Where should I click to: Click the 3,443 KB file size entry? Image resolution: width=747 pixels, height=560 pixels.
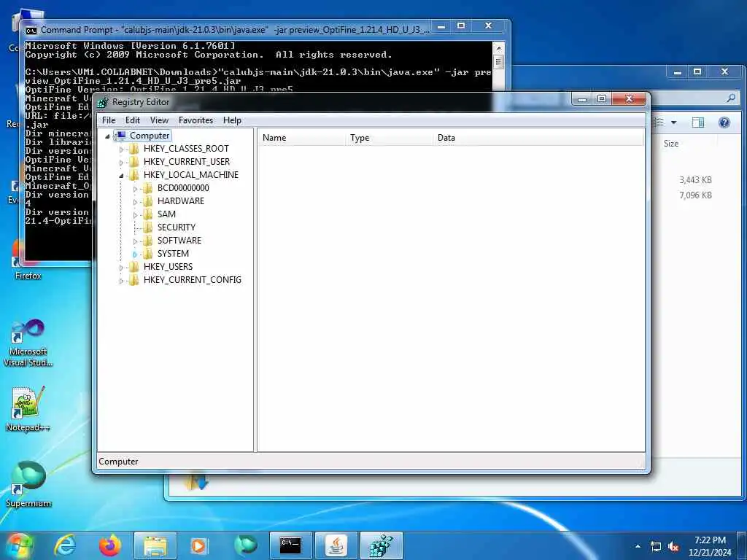pyautogui.click(x=695, y=180)
